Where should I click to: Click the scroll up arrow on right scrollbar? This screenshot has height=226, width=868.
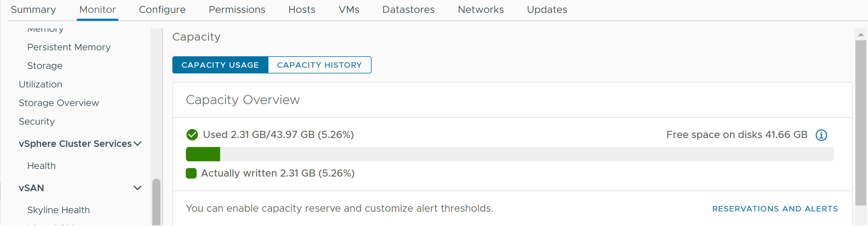tap(860, 35)
